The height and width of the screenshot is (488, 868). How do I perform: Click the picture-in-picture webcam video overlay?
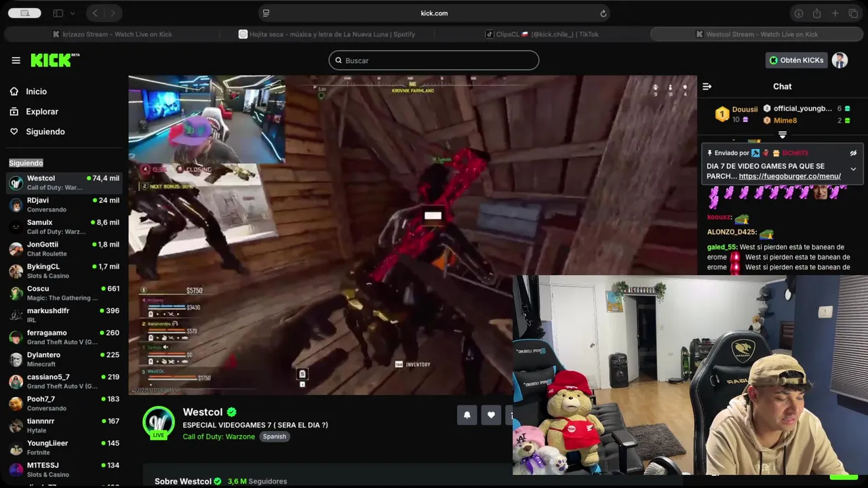tap(690, 375)
